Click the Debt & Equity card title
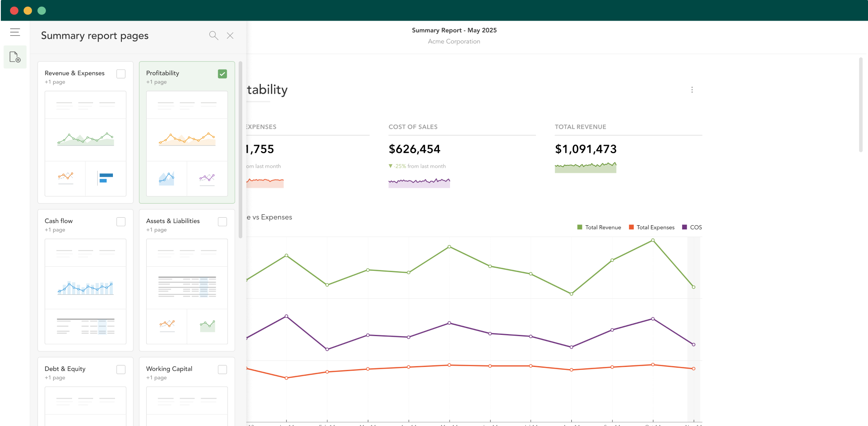 click(x=65, y=369)
